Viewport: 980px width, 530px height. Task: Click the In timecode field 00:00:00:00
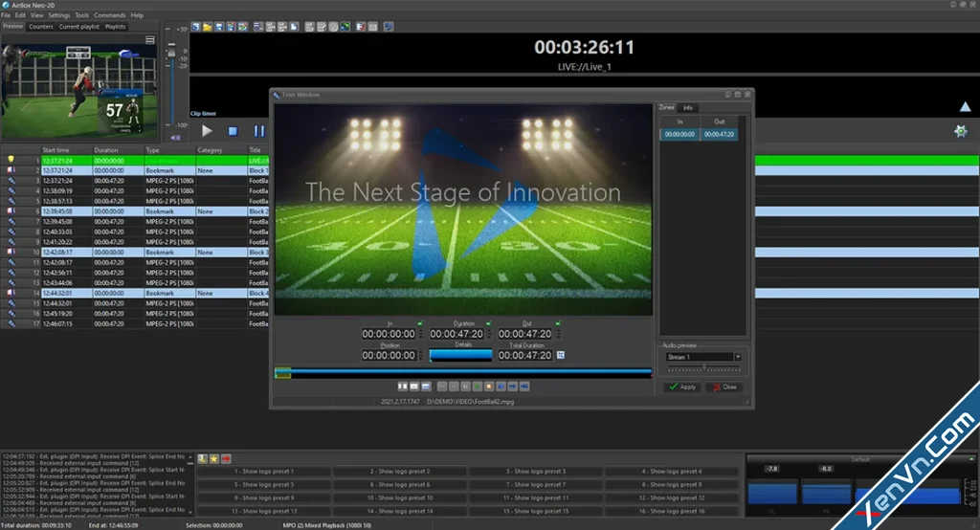[389, 334]
